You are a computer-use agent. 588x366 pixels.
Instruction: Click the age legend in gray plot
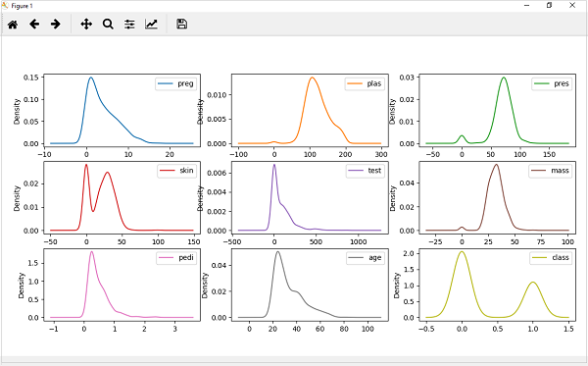tap(365, 258)
